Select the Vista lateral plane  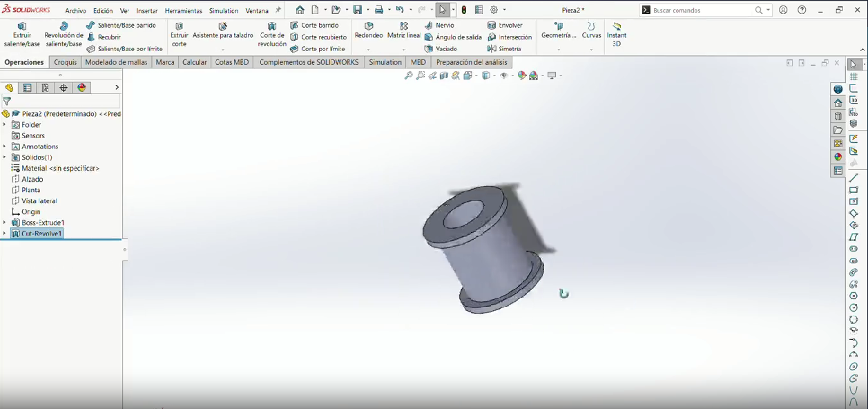tap(34, 201)
